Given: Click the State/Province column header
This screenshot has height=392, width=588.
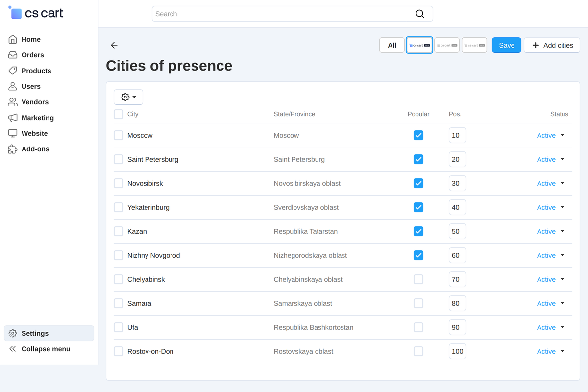Looking at the screenshot, I should coord(294,114).
